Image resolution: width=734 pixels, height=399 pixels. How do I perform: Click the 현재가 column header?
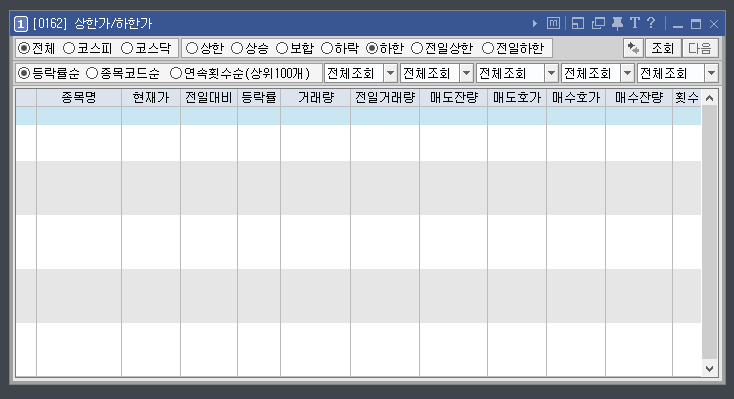(x=151, y=97)
